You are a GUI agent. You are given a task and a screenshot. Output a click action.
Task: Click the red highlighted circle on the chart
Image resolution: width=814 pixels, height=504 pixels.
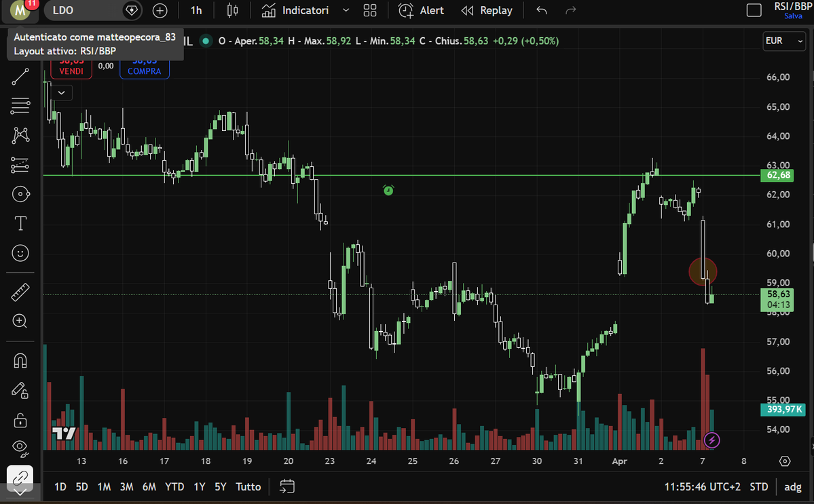[x=703, y=271]
